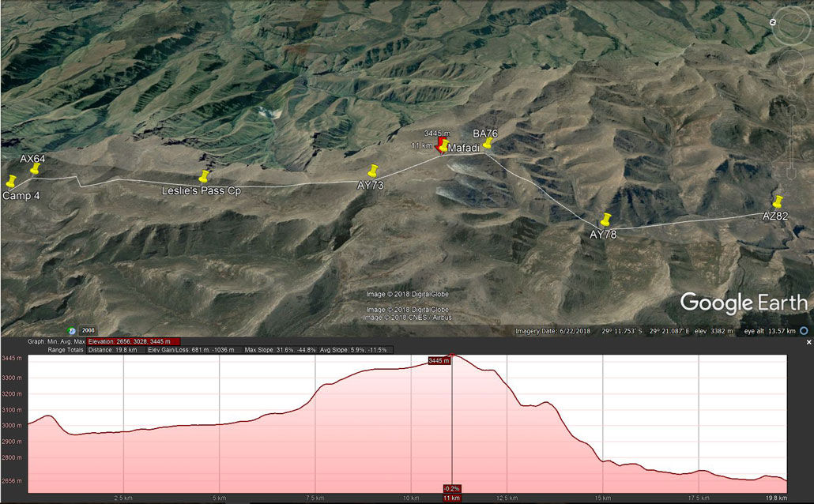Select the BA76 waypoint pushpin
The width and height of the screenshot is (814, 504).
pyautogui.click(x=488, y=144)
